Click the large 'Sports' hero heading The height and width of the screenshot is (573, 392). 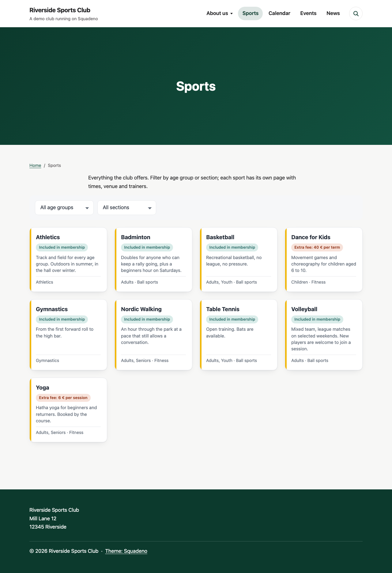(x=196, y=86)
